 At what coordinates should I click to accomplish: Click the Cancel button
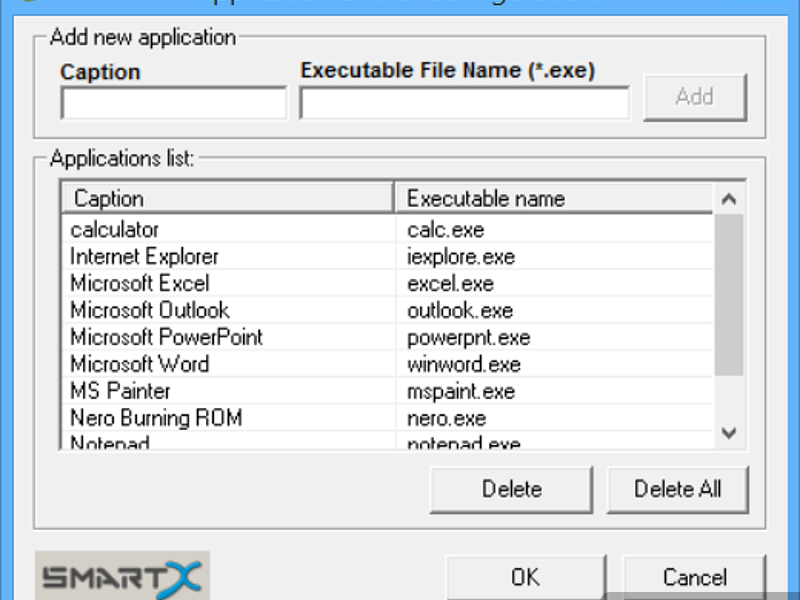pos(694,578)
